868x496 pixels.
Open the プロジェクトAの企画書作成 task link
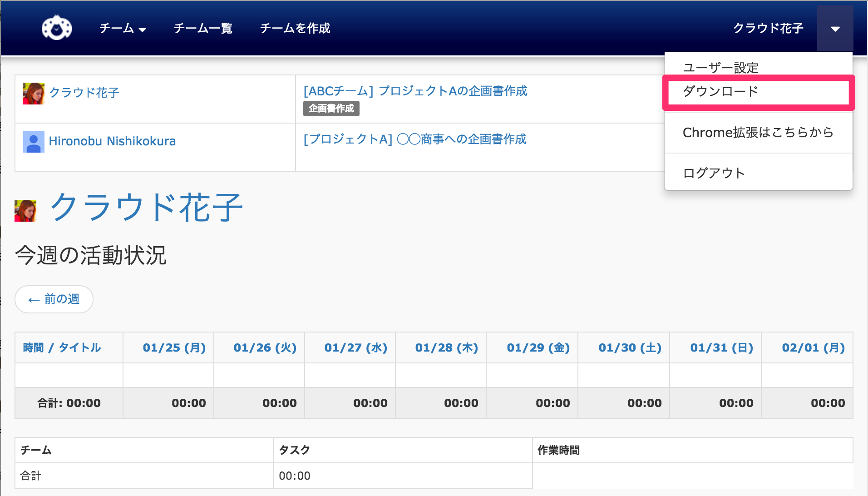click(415, 91)
